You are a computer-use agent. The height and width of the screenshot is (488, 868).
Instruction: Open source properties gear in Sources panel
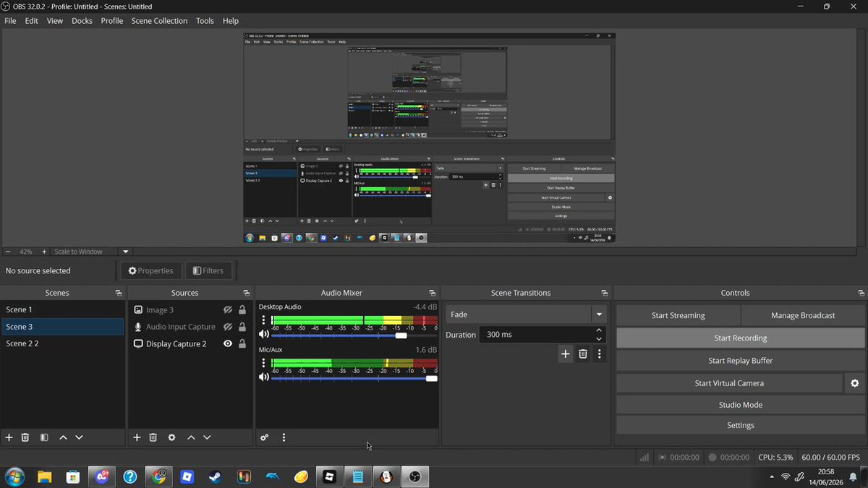click(171, 437)
